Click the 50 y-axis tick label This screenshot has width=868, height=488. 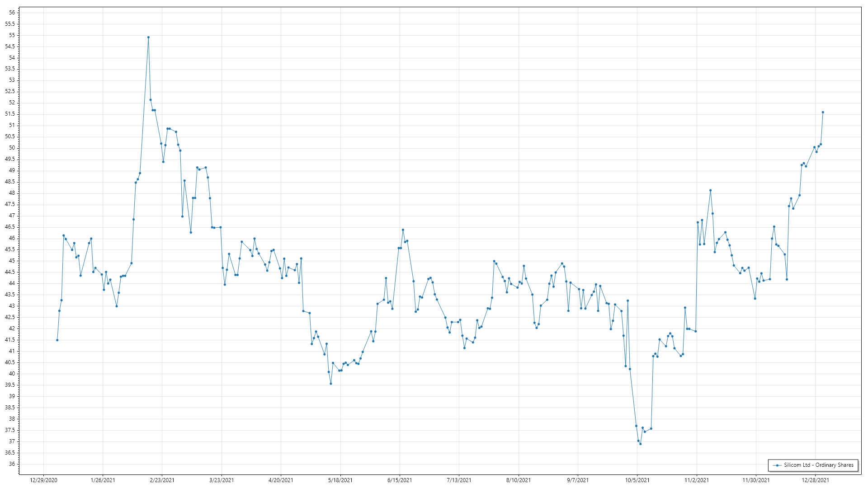(12, 148)
